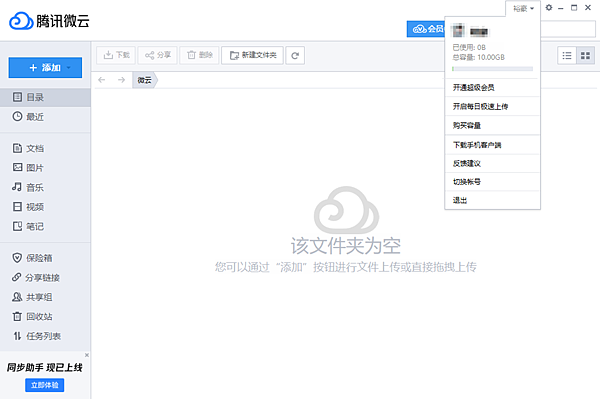Click the 删除 delete toolbar button
Viewport: 600px width, 399px height.
pos(199,55)
